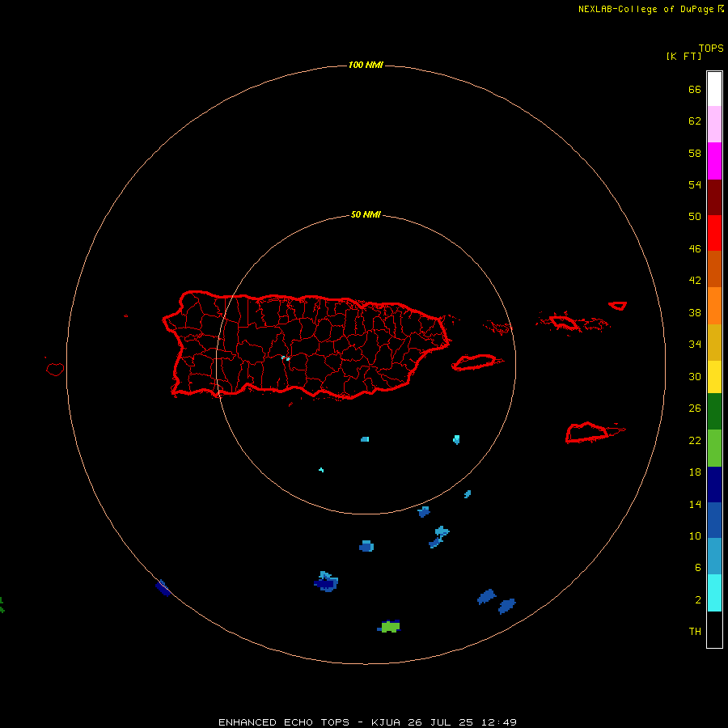Click the magenta 58 kft legend swatch
Viewport: 728px width, 728px height.
[714, 161]
